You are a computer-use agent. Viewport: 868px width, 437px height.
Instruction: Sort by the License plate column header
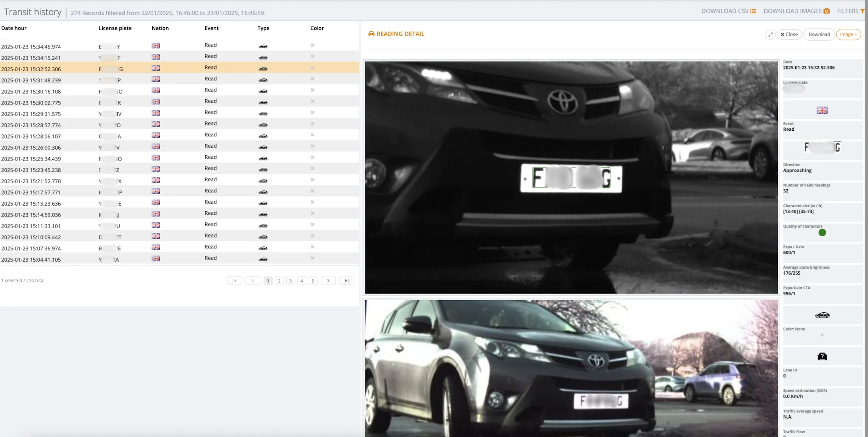(x=115, y=28)
